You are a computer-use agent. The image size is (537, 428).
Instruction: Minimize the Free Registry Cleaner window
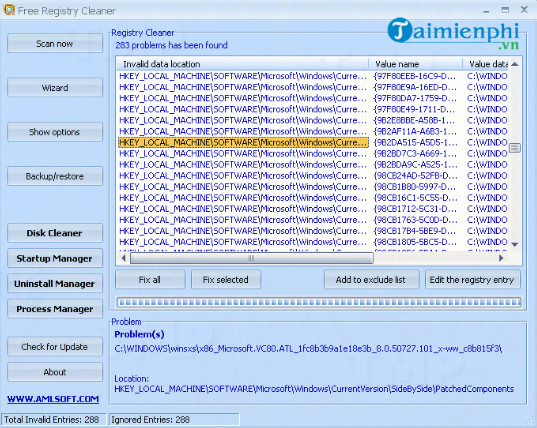(486, 11)
